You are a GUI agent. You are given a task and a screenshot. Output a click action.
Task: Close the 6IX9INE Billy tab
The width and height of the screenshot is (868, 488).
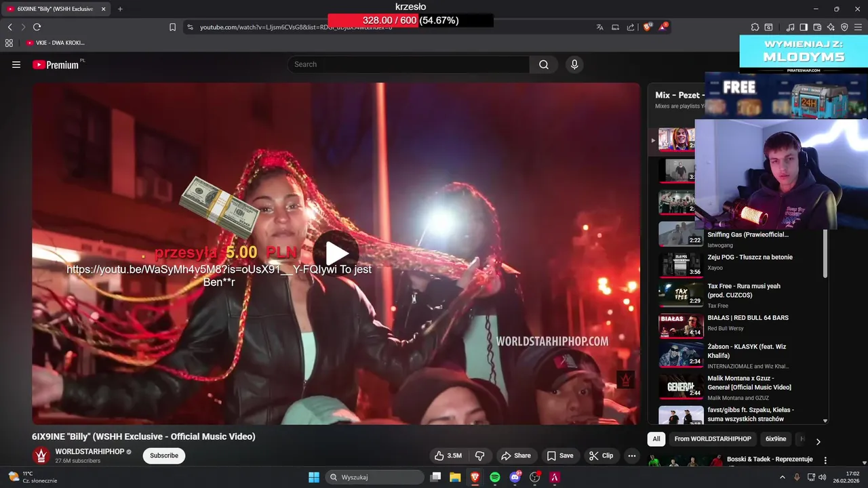point(103,9)
